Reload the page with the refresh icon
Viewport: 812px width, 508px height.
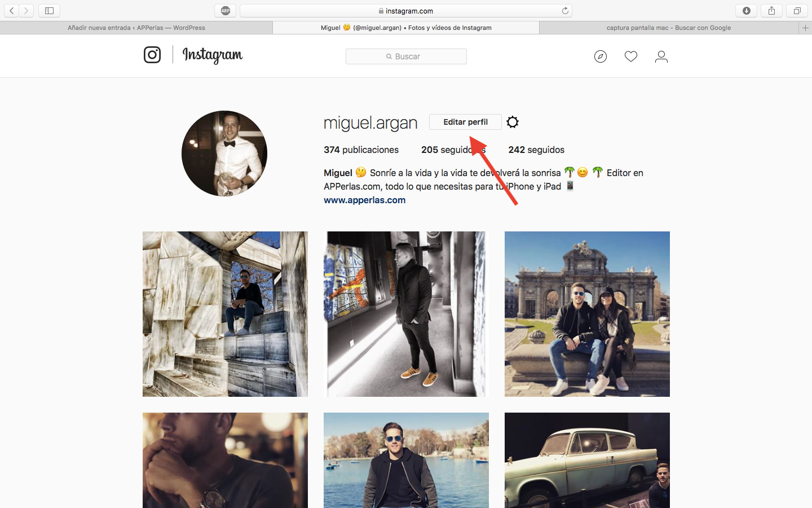tap(565, 11)
